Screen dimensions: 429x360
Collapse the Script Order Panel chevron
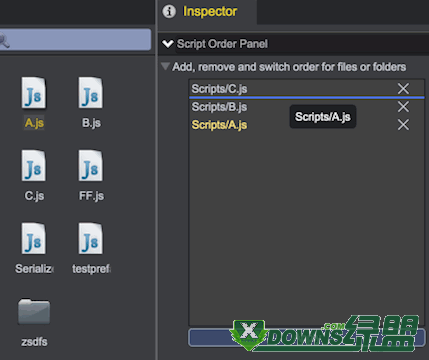167,44
